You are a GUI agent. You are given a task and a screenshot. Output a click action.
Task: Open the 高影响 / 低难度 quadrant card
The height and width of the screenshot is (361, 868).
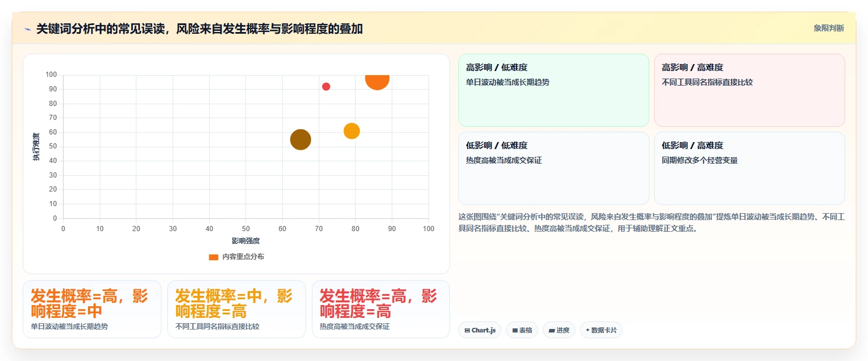[553, 90]
